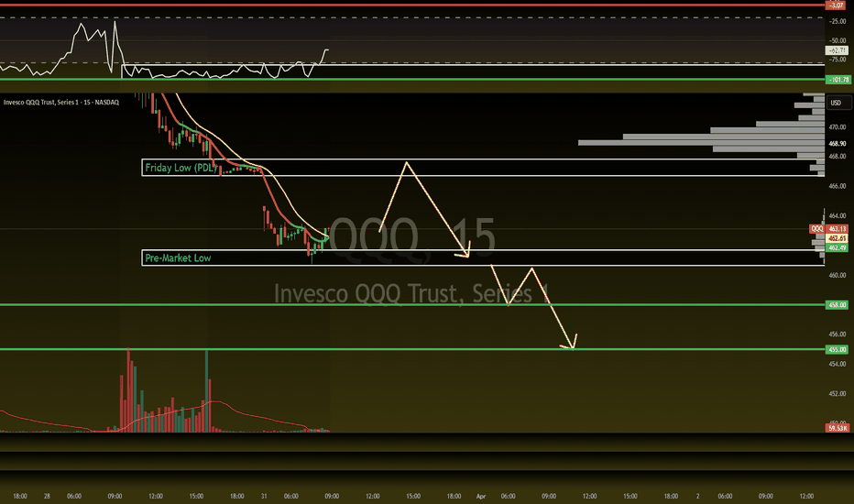The height and width of the screenshot is (504, 854).
Task: Click the green -101.78 indicator label
Action: (x=838, y=80)
